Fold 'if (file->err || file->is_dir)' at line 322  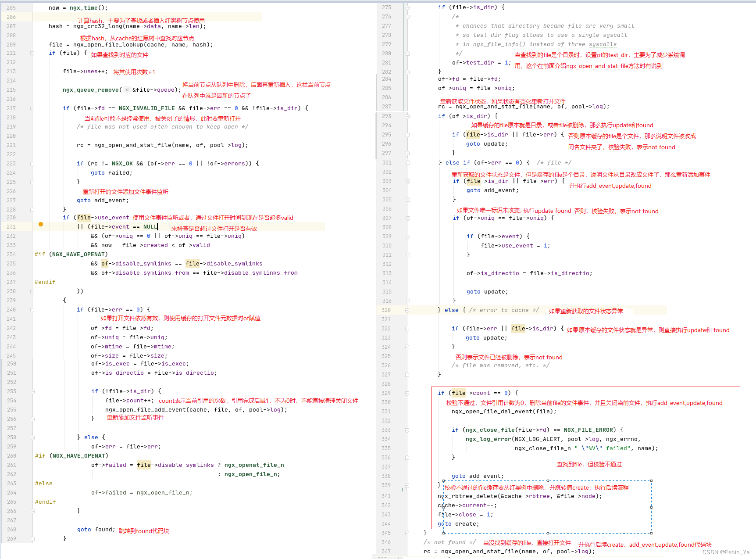pos(407,329)
